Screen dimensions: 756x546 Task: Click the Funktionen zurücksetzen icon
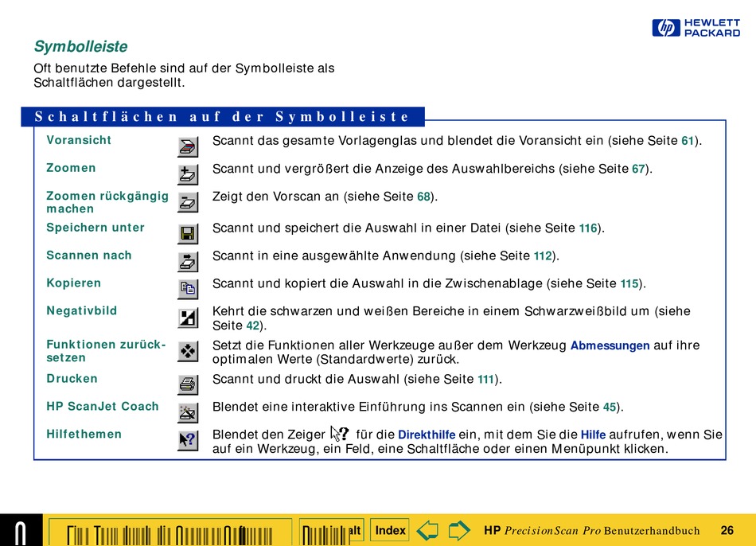pos(188,351)
